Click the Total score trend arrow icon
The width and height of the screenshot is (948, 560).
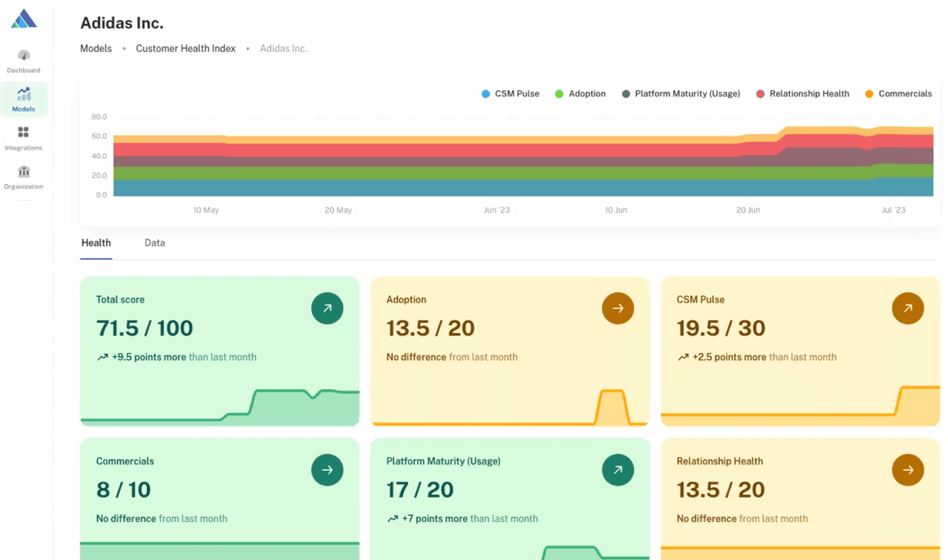pyautogui.click(x=102, y=357)
